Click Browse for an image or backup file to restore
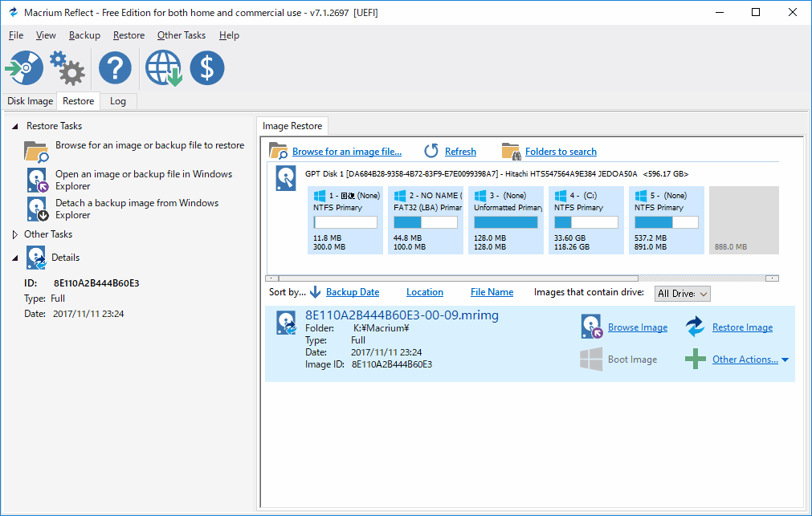 (149, 145)
